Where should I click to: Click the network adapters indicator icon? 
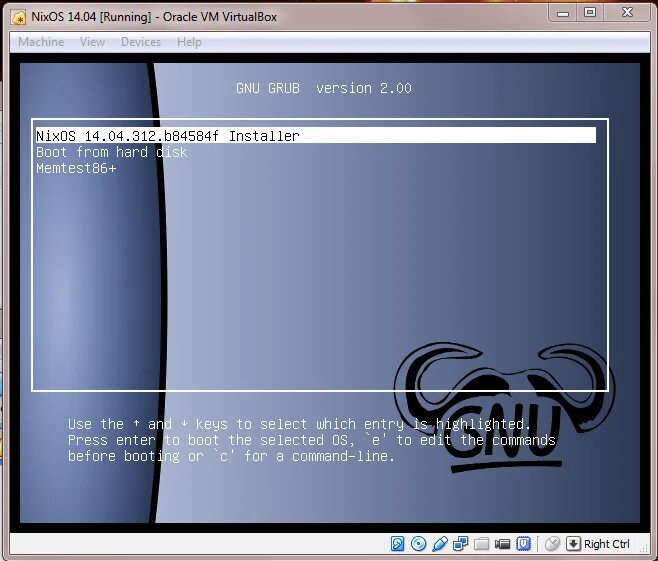460,544
